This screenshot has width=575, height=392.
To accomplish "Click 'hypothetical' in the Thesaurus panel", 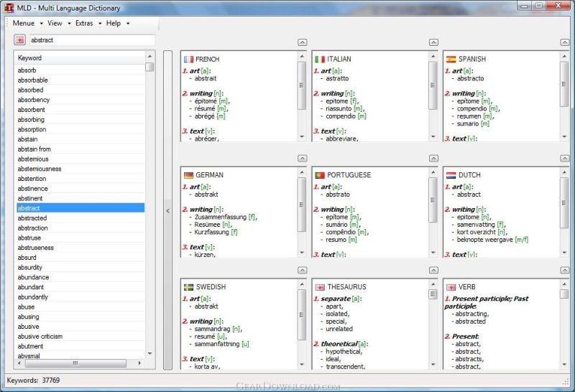I will point(344,352).
